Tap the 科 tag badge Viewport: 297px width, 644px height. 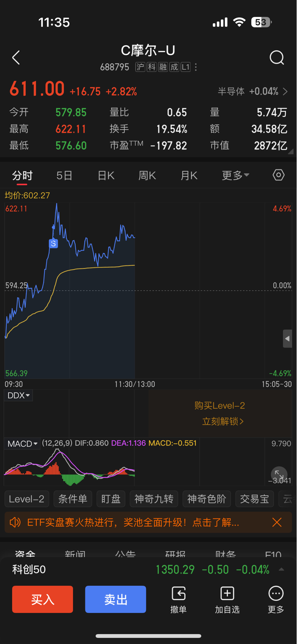(x=151, y=67)
